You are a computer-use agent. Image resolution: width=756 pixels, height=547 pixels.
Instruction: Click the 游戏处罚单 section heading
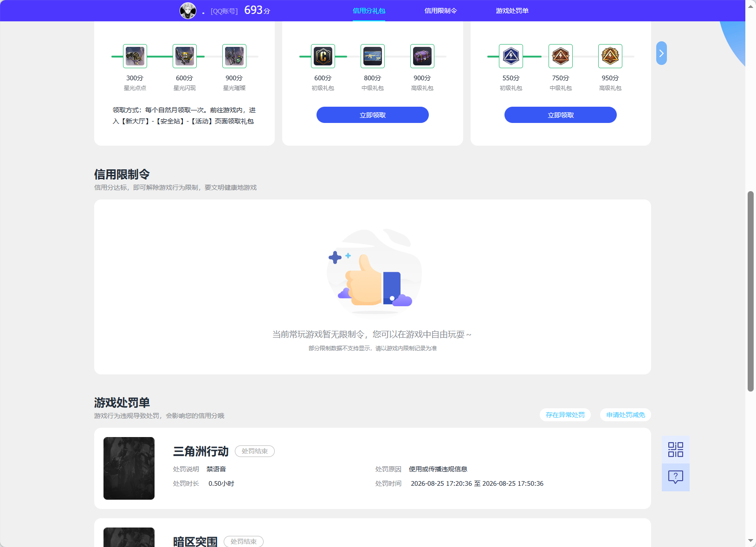point(122,403)
